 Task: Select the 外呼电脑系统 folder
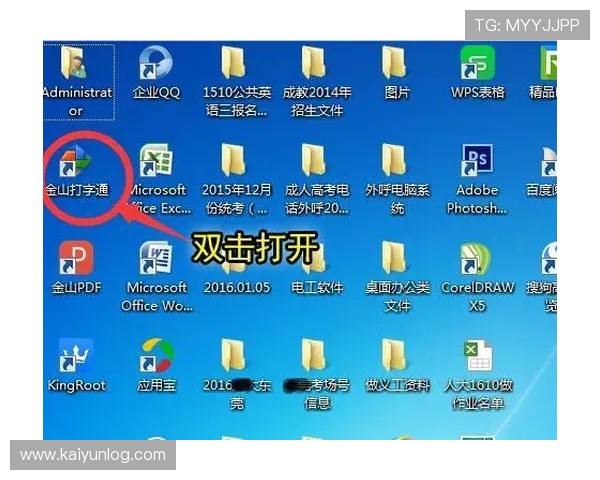click(394, 160)
